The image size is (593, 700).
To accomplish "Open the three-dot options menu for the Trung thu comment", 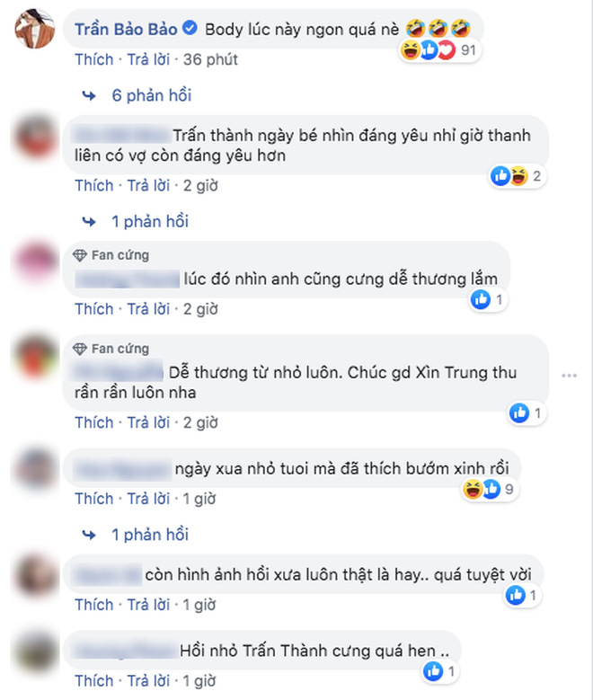I will coord(569,376).
